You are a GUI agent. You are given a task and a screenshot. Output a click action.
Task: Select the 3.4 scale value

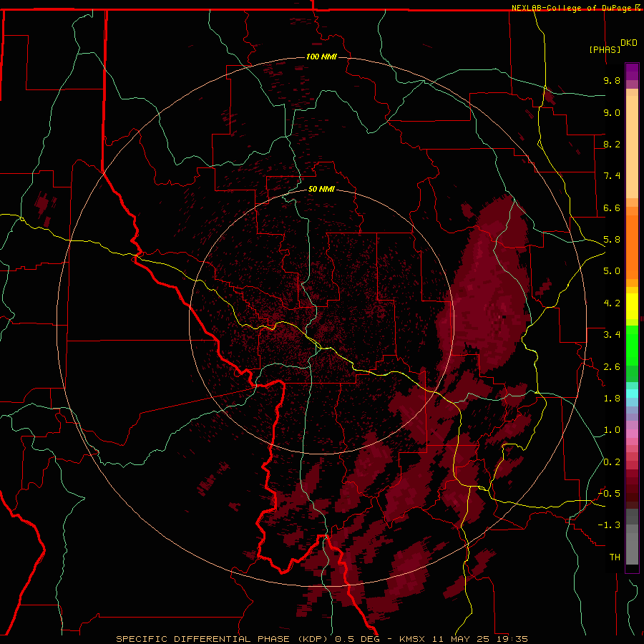click(612, 335)
